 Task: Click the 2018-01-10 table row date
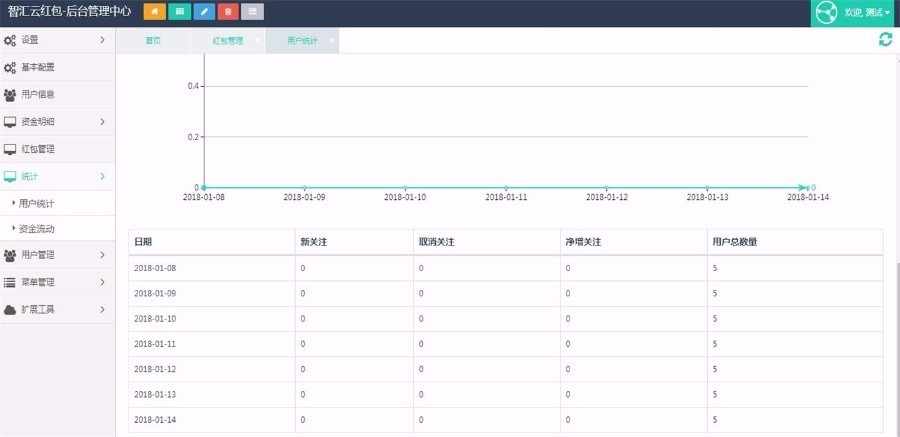(x=155, y=319)
